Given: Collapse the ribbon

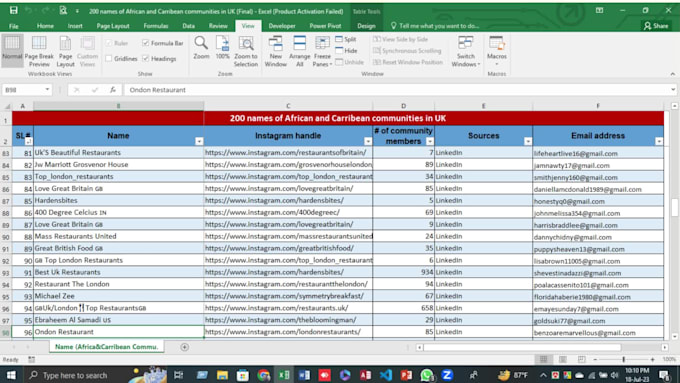Looking at the screenshot, I should click(x=673, y=74).
